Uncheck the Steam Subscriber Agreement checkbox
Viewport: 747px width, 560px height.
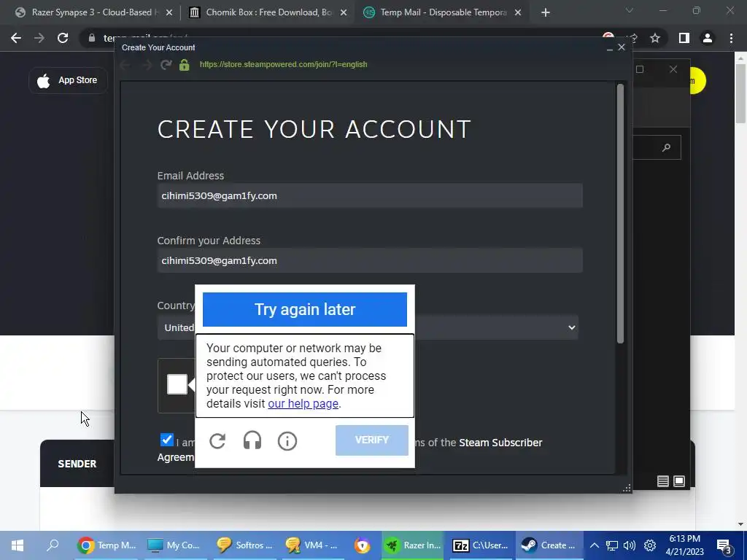[x=167, y=440]
